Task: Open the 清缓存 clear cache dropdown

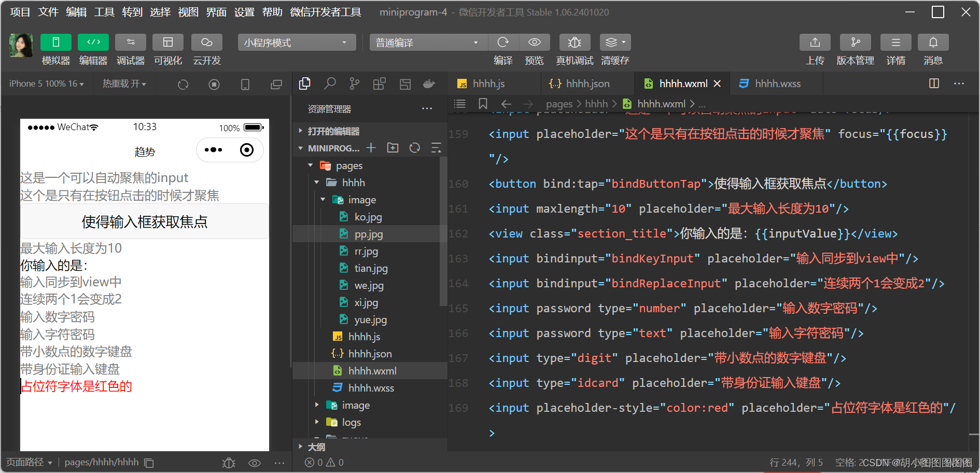Action: coord(615,42)
